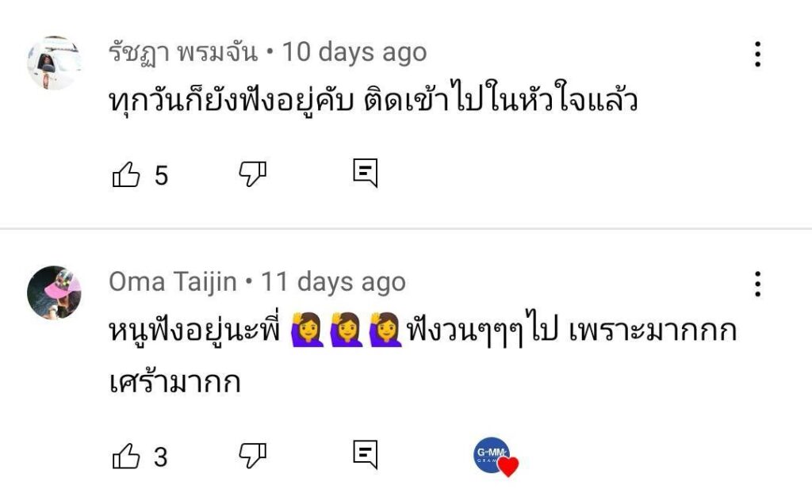Image resolution: width=812 pixels, height=504 pixels.
Task: Click the like count 5 on first comment
Action: (161, 175)
